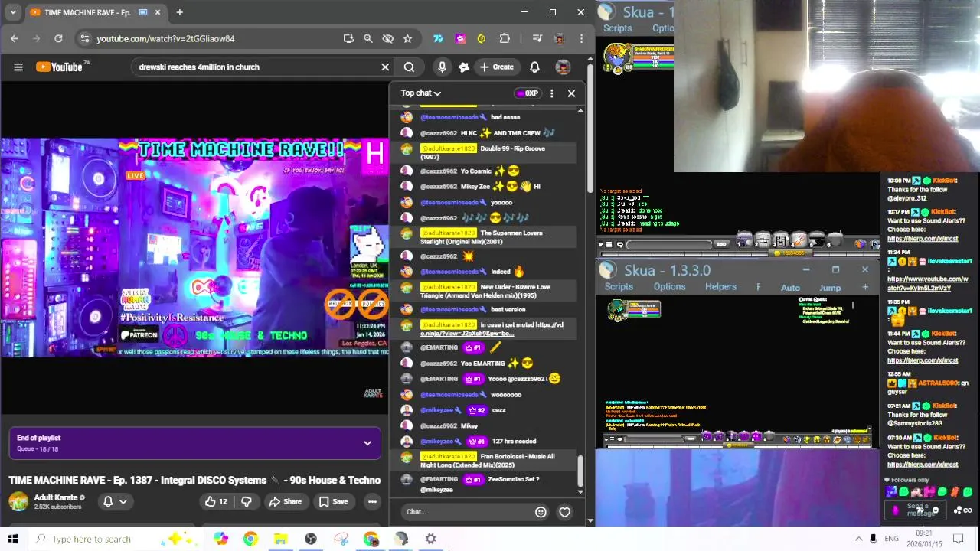Open YouTube notifications bell in the header

[x=534, y=67]
